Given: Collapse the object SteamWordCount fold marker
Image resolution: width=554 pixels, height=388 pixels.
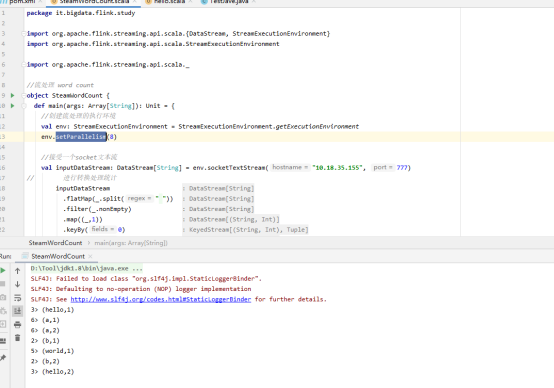Looking at the screenshot, I should click(x=24, y=95).
